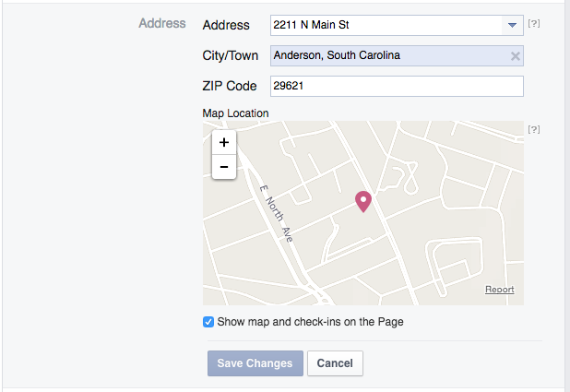Click inside the ZIP Code field
The height and width of the screenshot is (392, 570).
click(x=397, y=86)
